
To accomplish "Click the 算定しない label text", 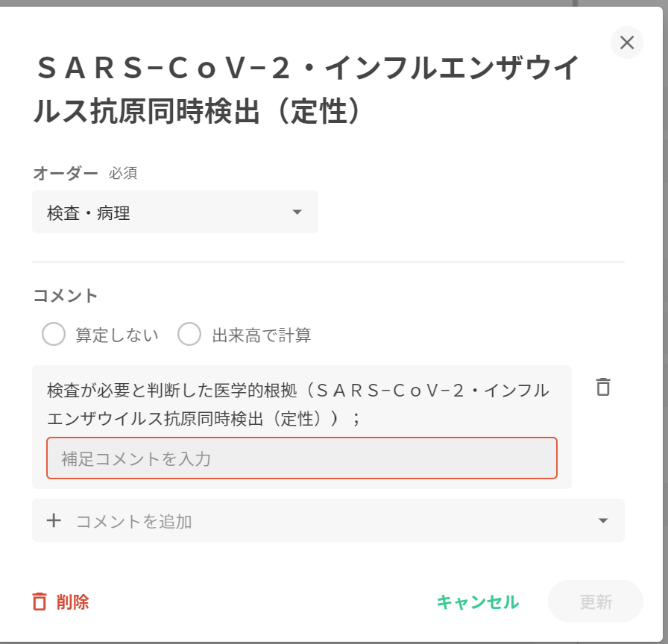I will [x=117, y=335].
